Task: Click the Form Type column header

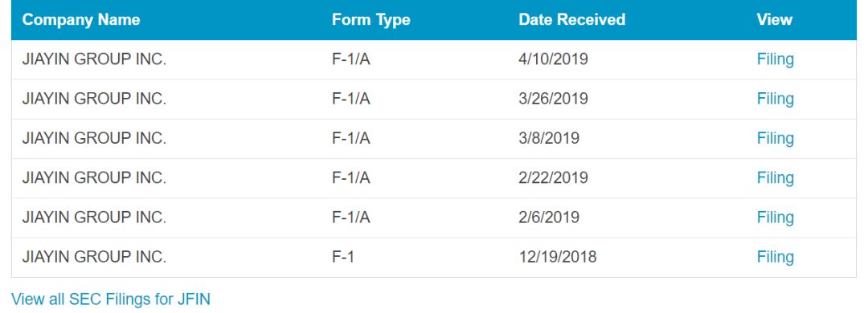Action: tap(371, 20)
